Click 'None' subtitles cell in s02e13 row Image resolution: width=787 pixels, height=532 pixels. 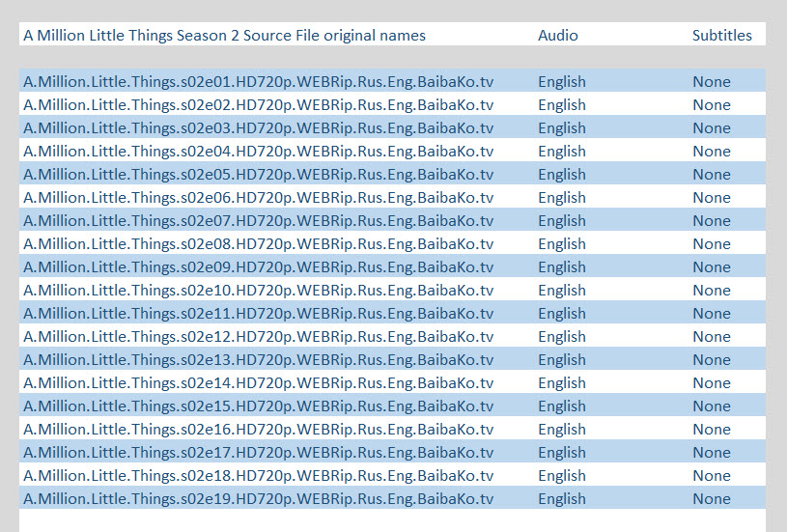712,359
